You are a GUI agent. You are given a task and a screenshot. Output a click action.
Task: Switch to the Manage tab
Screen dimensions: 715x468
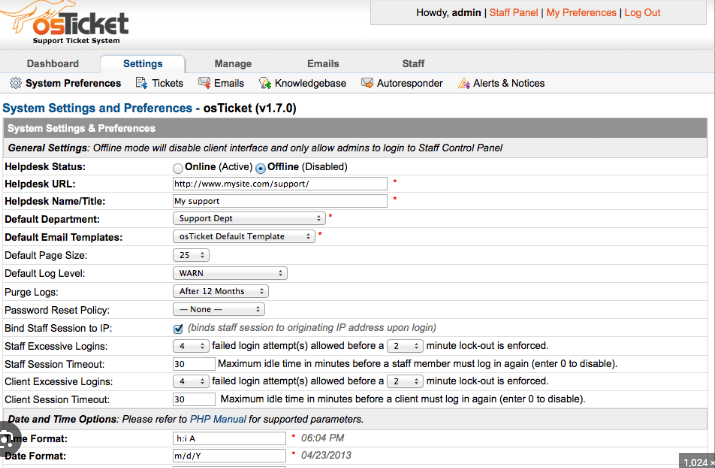coord(233,63)
